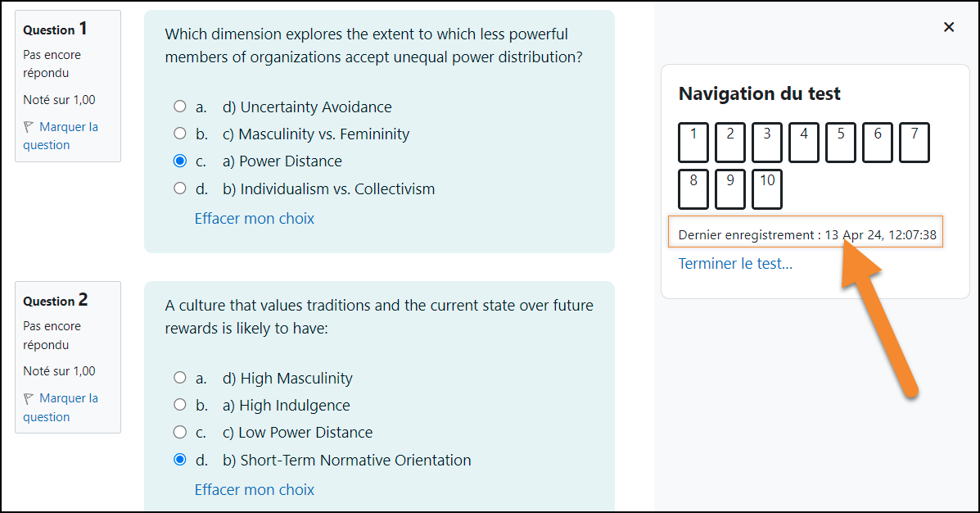Go to question 5 in navigation

(841, 143)
